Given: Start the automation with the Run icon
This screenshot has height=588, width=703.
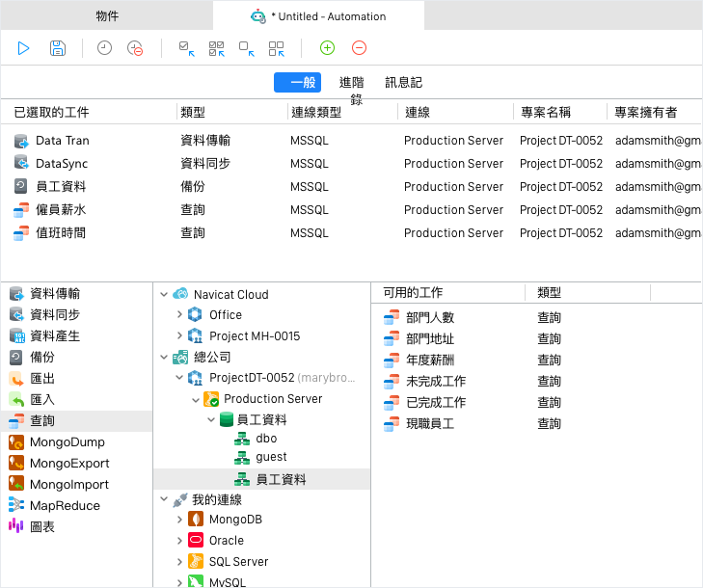Looking at the screenshot, I should [x=23, y=48].
